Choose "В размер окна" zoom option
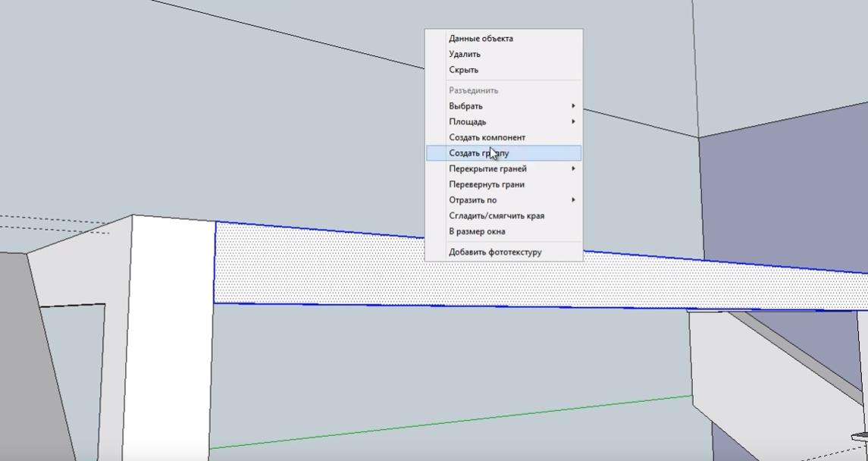Screen dimensions: 868x461 [x=477, y=231]
